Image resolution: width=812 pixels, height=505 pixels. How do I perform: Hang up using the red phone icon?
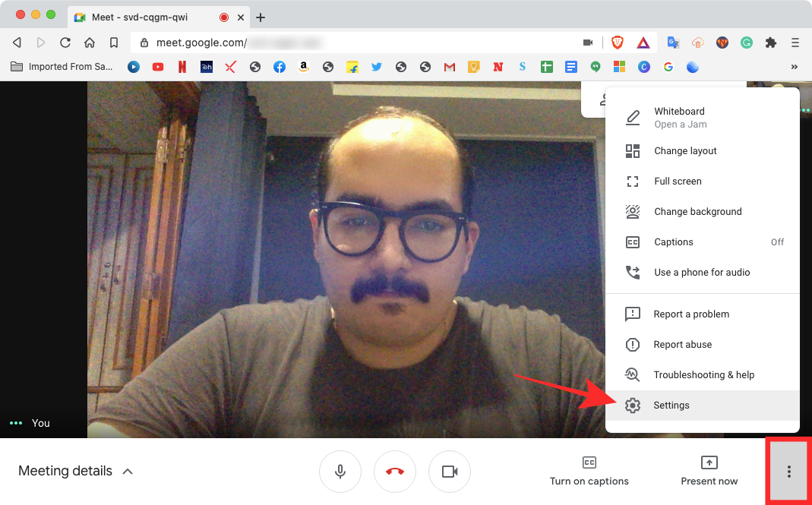coord(394,471)
